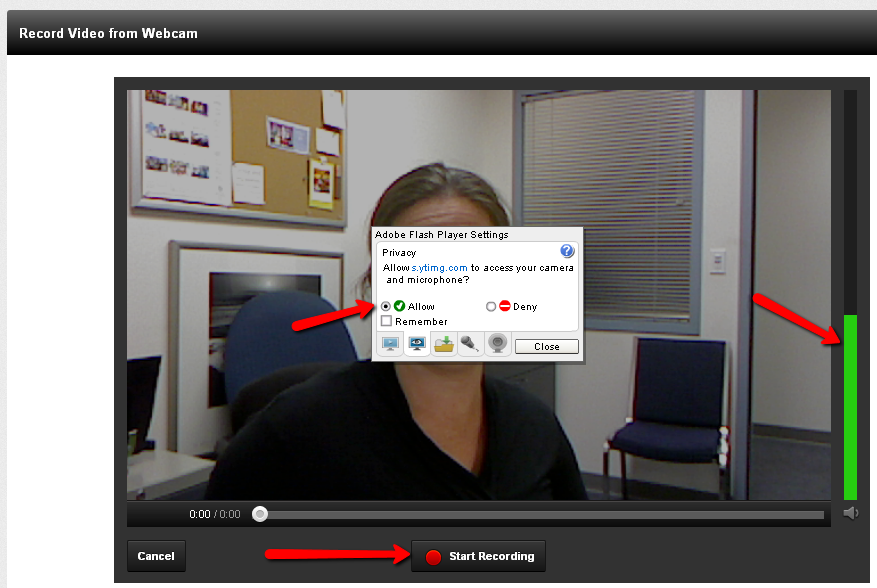
Task: Open the Flash Player help question-mark icon
Action: (x=567, y=251)
